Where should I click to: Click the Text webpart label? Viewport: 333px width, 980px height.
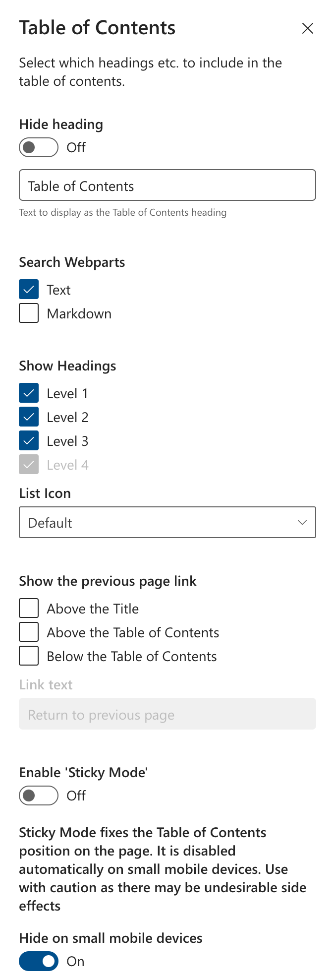pos(58,290)
